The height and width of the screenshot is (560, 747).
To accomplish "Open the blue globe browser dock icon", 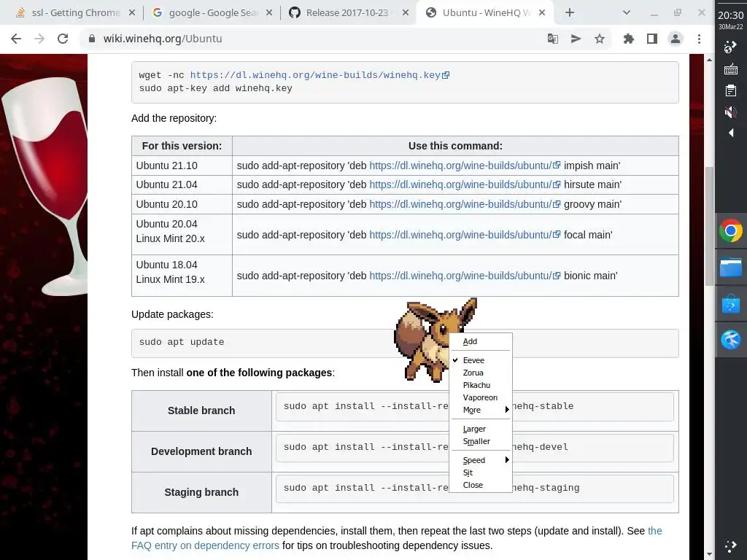I will click(x=731, y=340).
